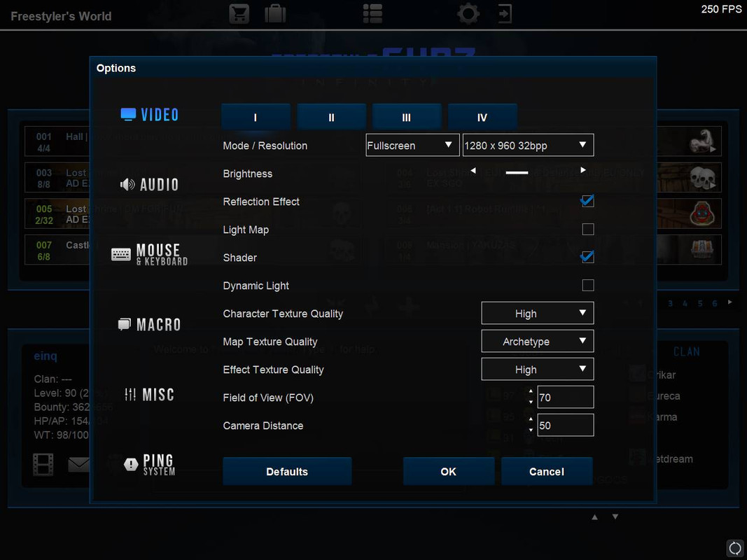Viewport: 747px width, 560px height.
Task: Switch to Macro options section
Action: (150, 324)
